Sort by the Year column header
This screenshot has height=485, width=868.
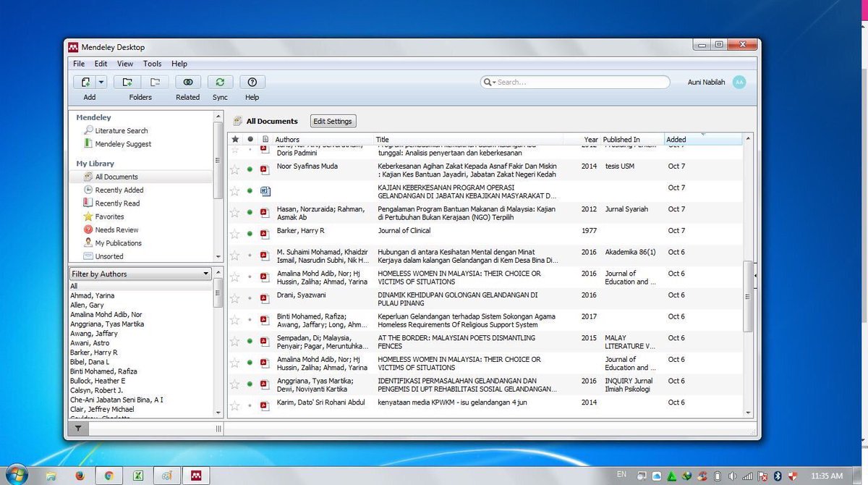591,140
